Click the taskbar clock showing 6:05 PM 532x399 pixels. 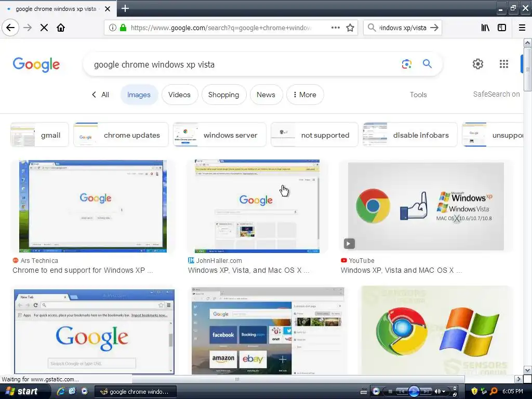point(513,392)
